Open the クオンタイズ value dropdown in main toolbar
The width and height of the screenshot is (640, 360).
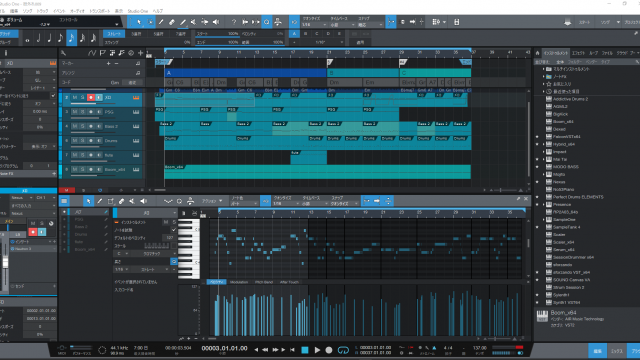(x=313, y=25)
